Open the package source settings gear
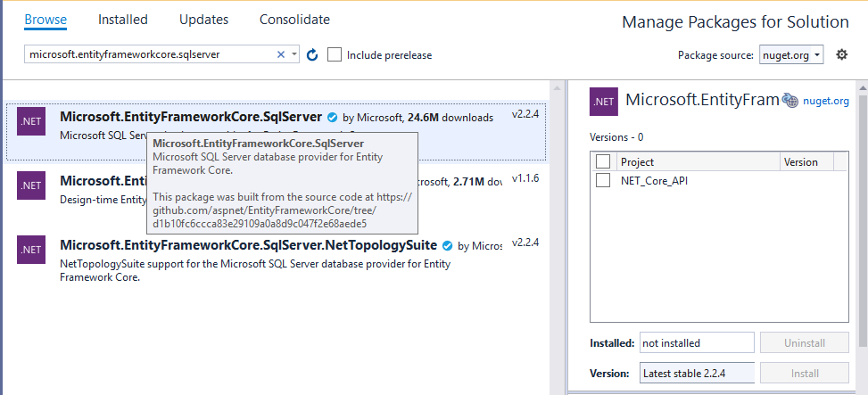Viewport: 868px width, 395px height. pyautogui.click(x=841, y=55)
